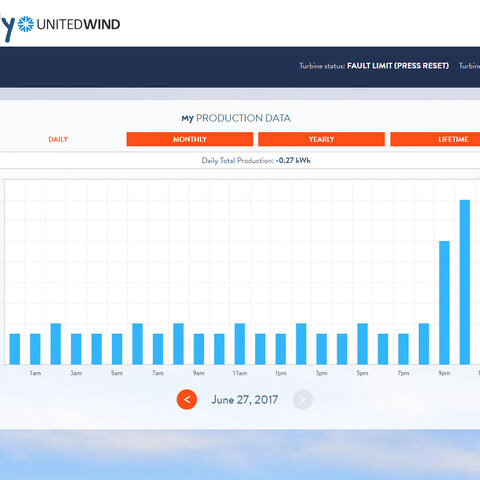The height and width of the screenshot is (480, 480).
Task: Click the 5pm axis label
Action: coord(362,373)
